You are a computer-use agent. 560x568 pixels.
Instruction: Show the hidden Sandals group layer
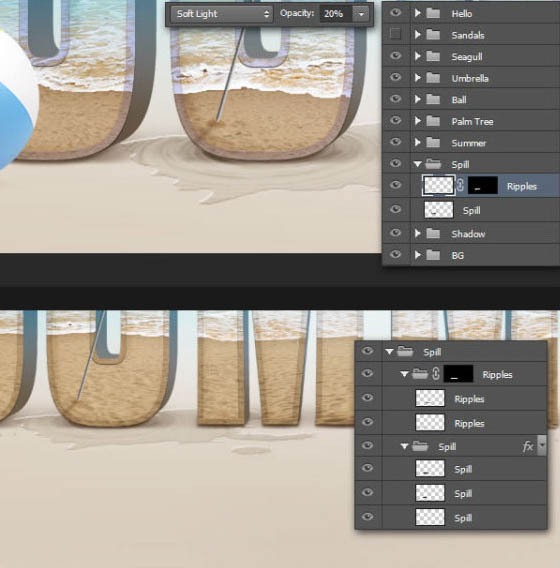[x=396, y=34]
